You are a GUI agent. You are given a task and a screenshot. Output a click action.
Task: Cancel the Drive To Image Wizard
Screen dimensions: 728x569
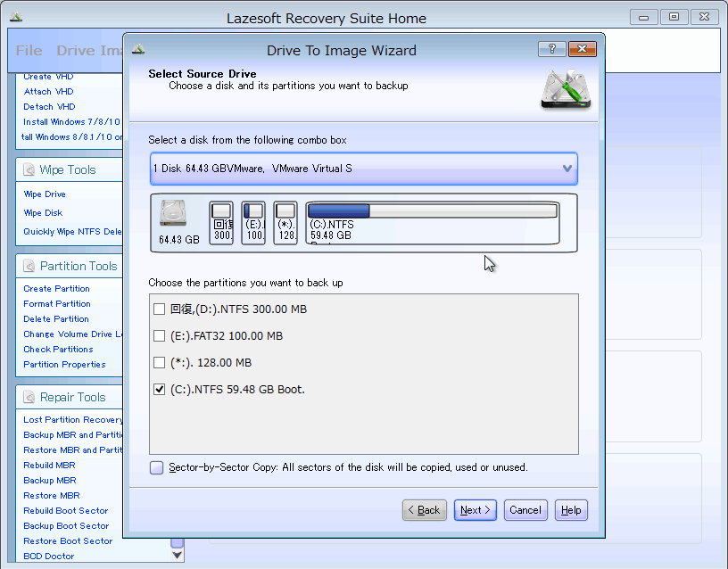pos(525,510)
